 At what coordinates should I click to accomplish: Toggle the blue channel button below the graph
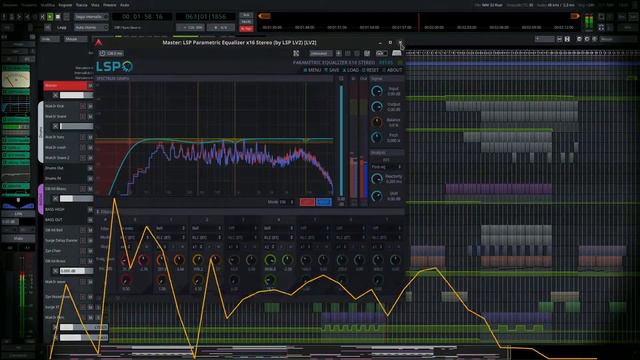click(324, 202)
